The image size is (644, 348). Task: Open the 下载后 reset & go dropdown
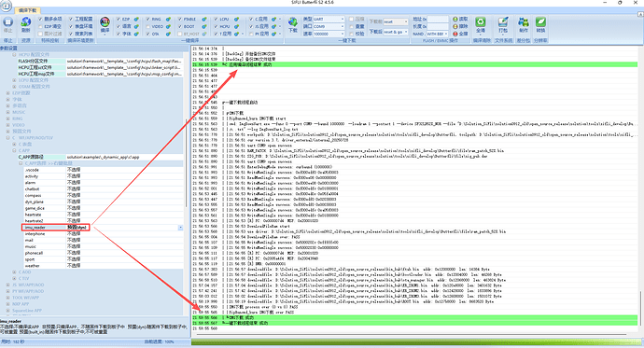click(x=406, y=32)
